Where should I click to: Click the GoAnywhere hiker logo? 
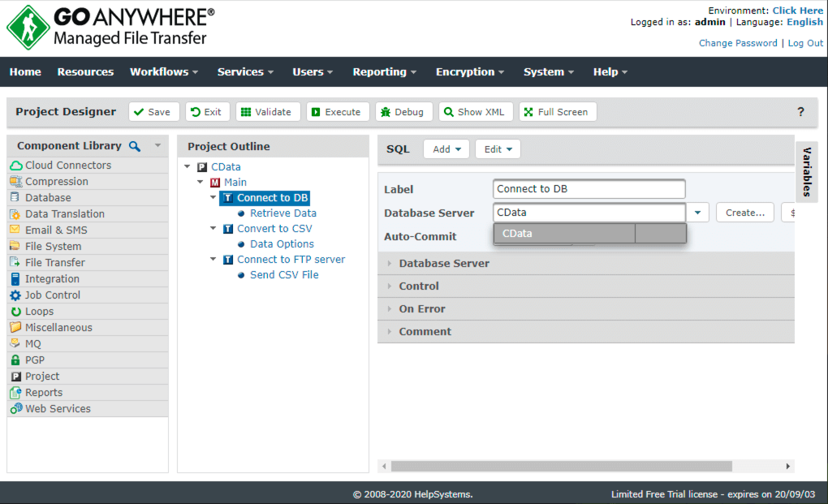point(28,28)
